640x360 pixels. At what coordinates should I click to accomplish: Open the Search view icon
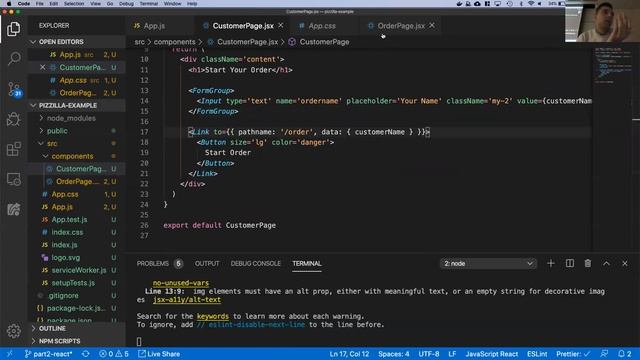pos(14,58)
